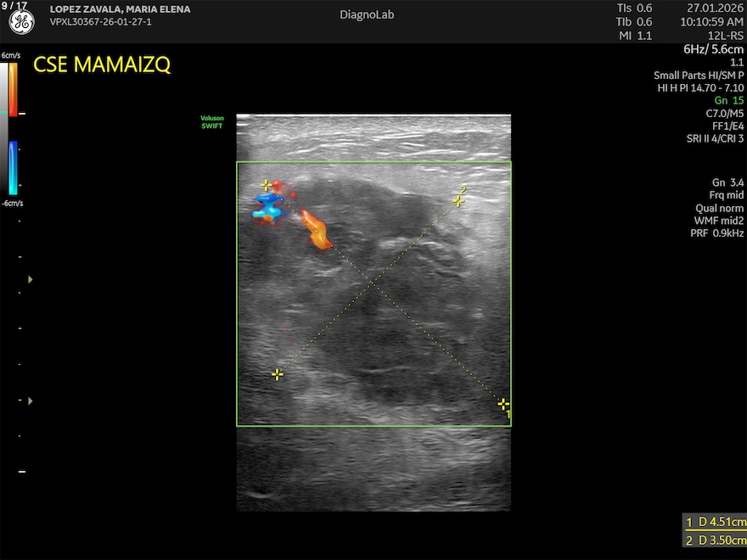Click the upper focal zone triangle marker
Screen dimensions: 747x560
pos(32,278)
